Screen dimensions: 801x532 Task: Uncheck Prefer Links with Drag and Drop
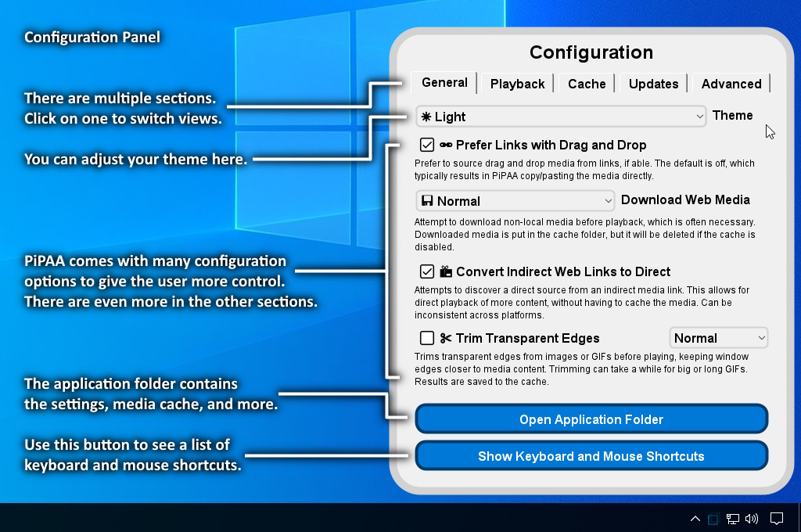427,146
